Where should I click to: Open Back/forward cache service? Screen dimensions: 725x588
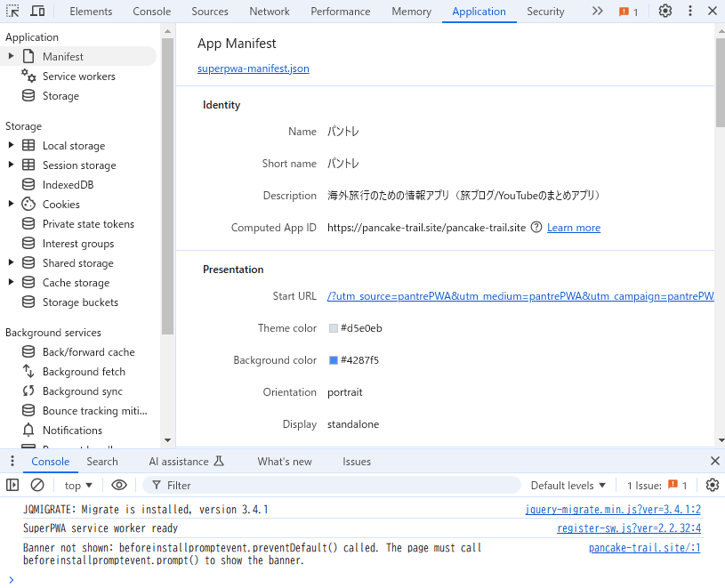(88, 352)
